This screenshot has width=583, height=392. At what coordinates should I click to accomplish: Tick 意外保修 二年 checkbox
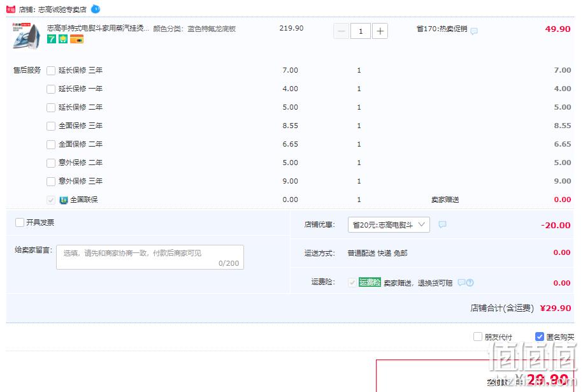(x=51, y=163)
